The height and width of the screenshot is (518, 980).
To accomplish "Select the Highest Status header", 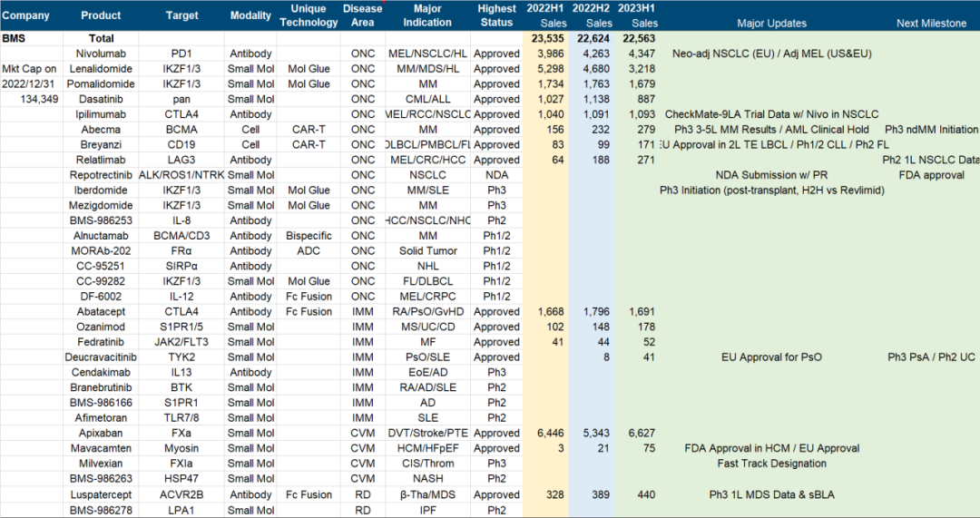I will tap(497, 15).
